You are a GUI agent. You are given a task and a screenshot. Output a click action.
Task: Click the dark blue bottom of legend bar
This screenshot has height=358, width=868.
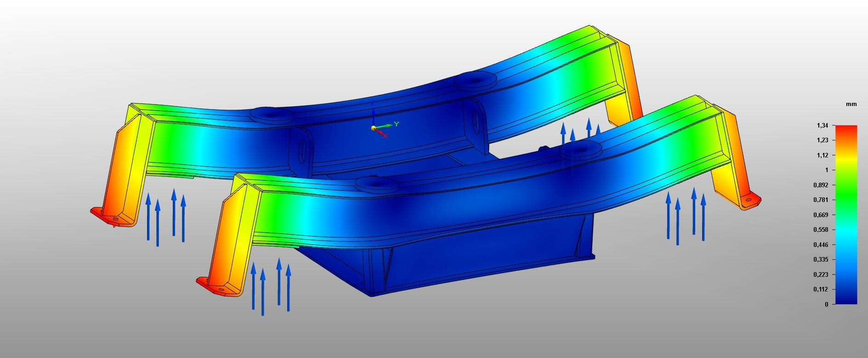845,298
